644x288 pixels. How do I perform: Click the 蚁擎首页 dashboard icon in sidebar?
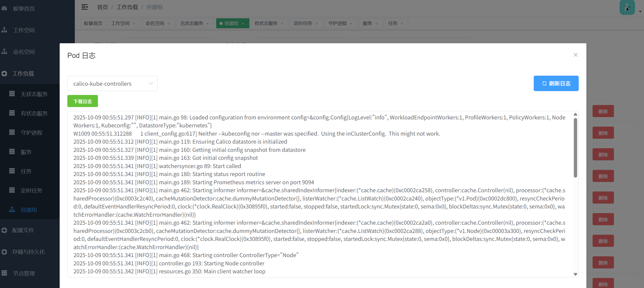pos(4,8)
